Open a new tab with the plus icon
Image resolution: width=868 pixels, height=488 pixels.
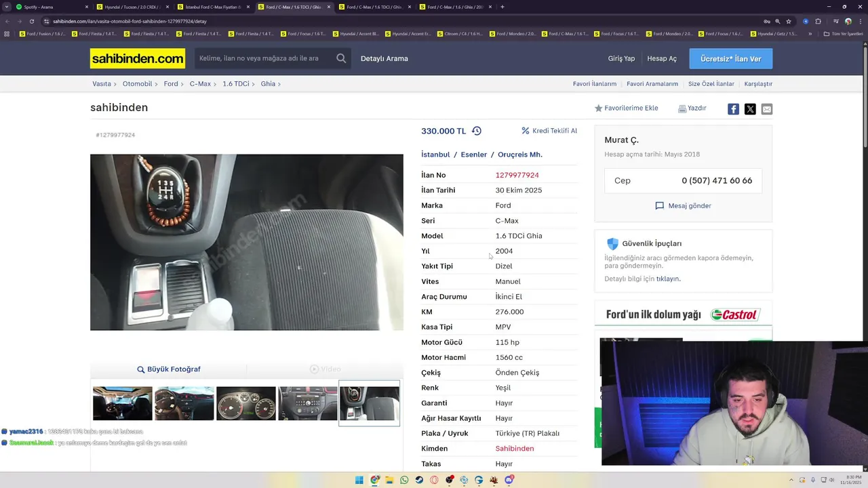[x=502, y=7]
